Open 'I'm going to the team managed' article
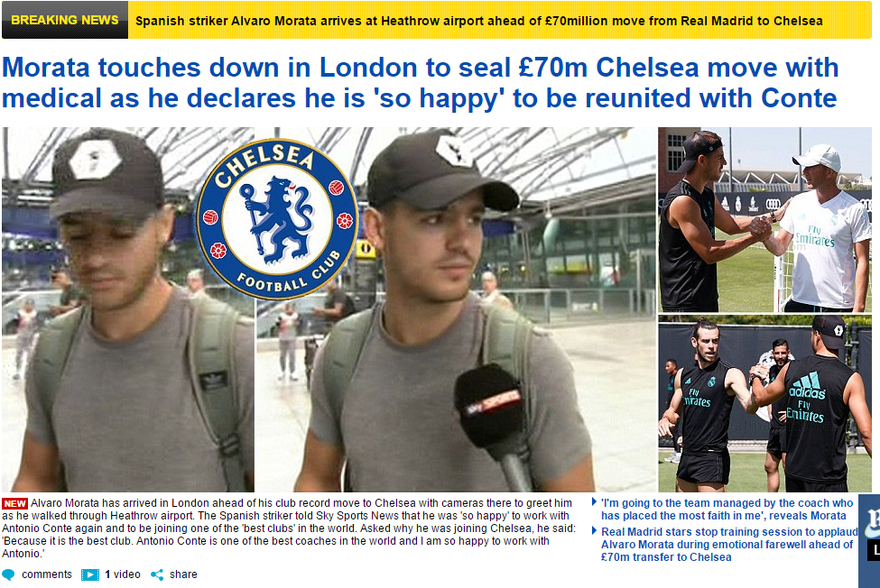880x588 pixels. coord(727,510)
